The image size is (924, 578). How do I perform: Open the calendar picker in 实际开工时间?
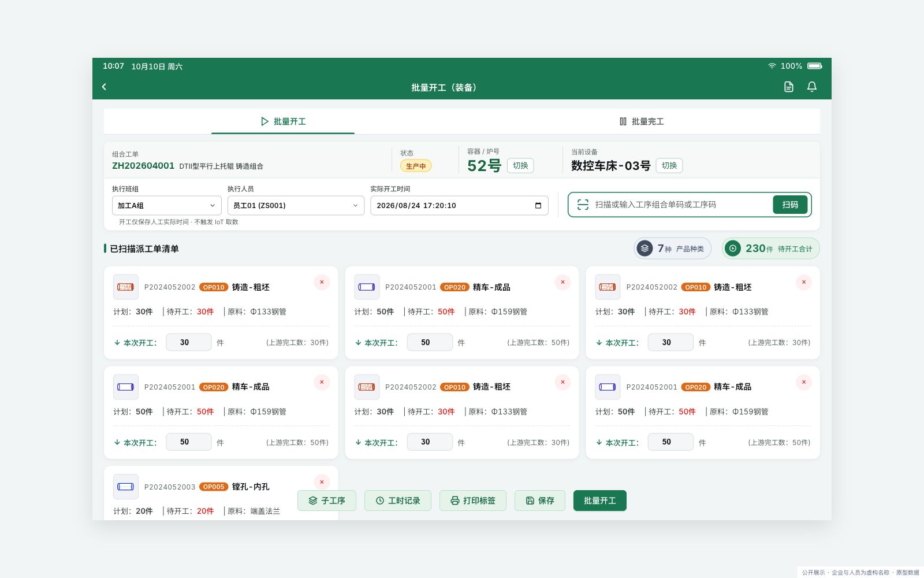(x=538, y=206)
